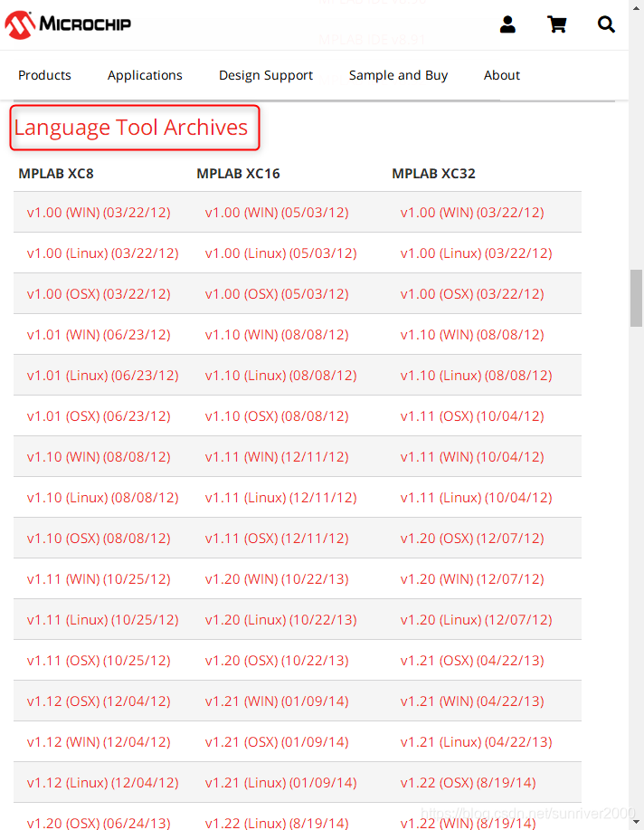Download XC16 v1.10 (OSX) (08/08/12)
644x830 pixels.
277,416
